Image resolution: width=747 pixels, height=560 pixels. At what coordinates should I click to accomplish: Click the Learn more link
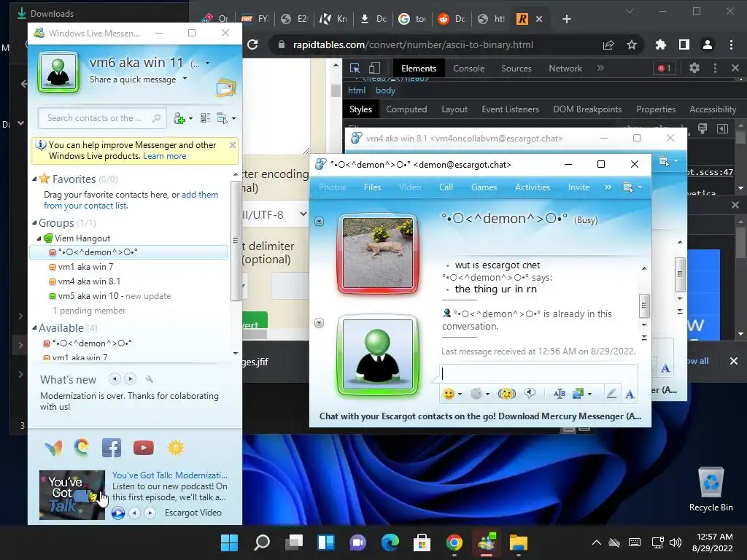pos(164,156)
